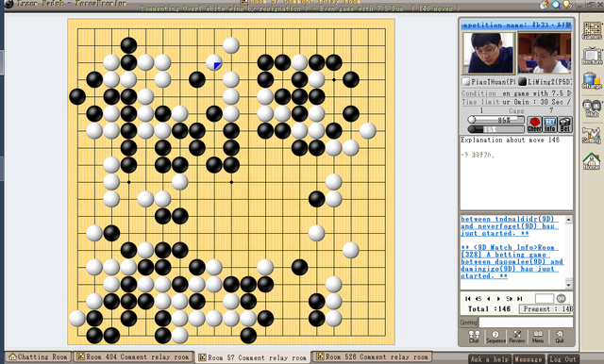Go back one move
The width and height of the screenshot is (604, 364).
(489, 299)
